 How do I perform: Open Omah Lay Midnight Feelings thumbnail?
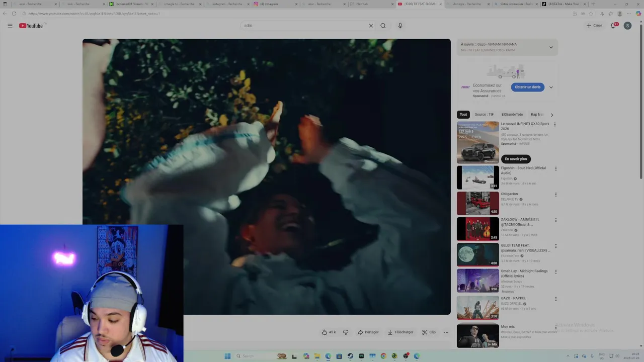tap(478, 281)
